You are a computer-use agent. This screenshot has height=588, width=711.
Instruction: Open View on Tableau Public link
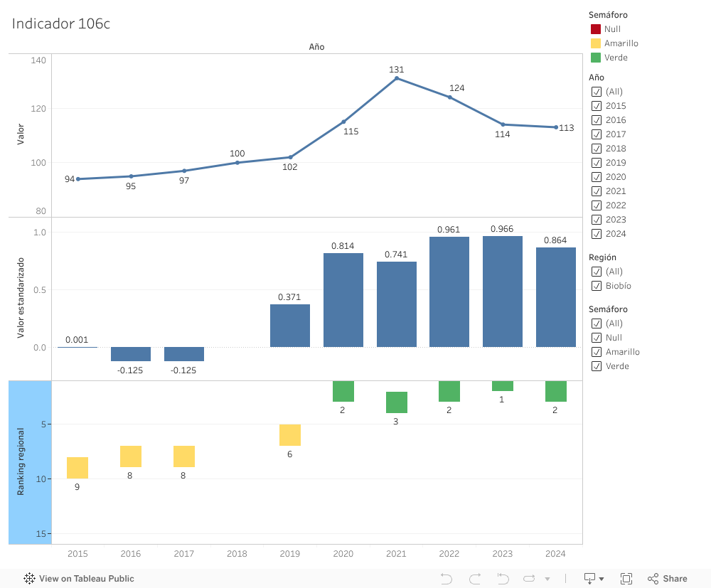coord(79,579)
